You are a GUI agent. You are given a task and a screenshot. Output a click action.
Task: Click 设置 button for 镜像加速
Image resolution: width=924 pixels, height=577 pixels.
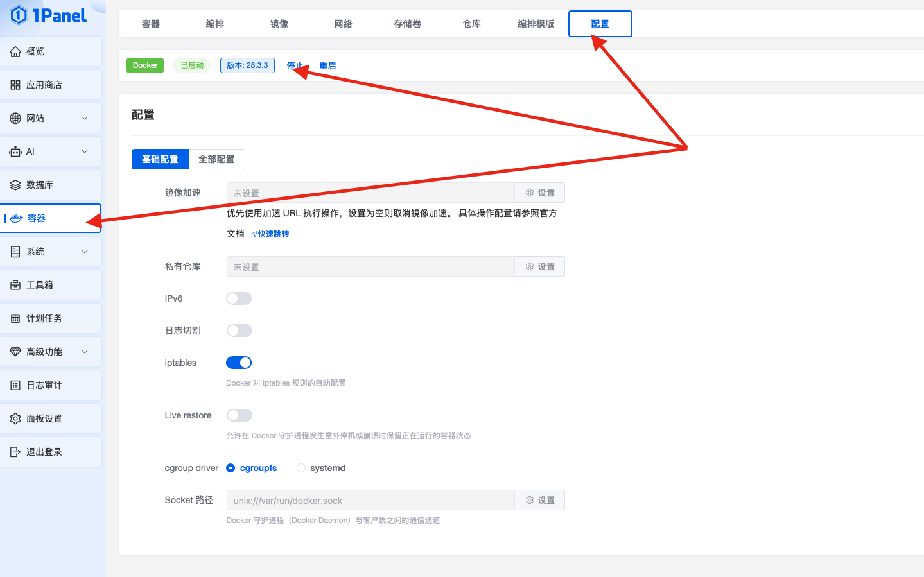(x=539, y=193)
